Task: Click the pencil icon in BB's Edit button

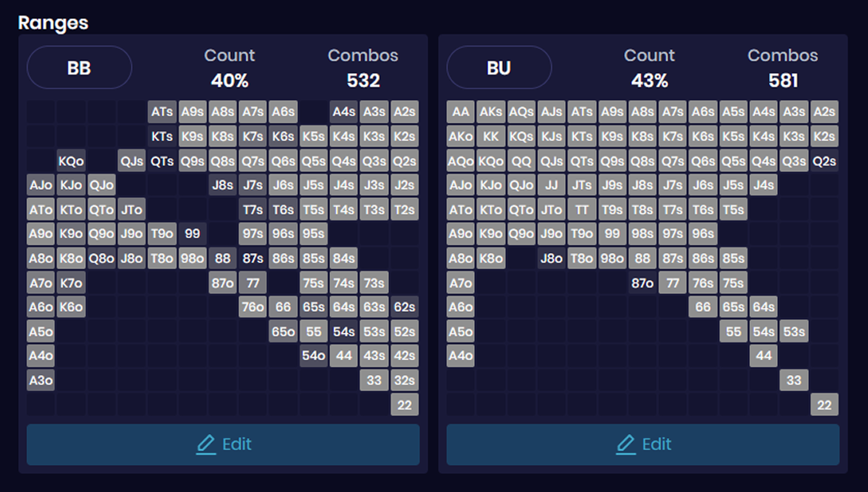Action: click(206, 445)
